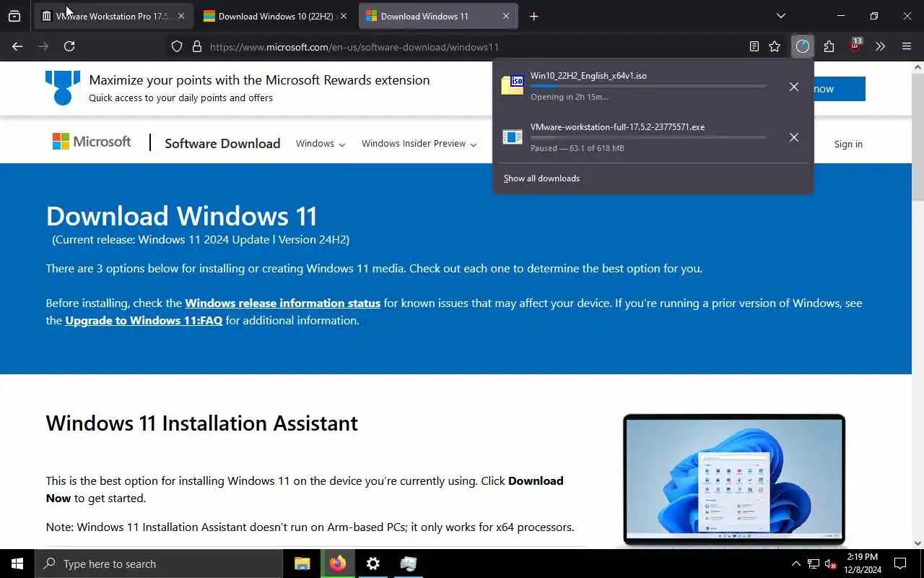Open the fourth pinned taskbar app icon
The height and width of the screenshot is (578, 924).
(409, 564)
